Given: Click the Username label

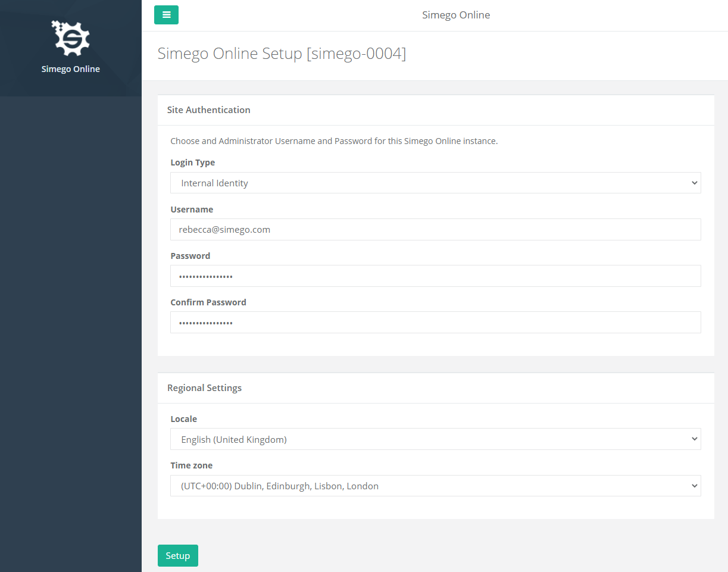Looking at the screenshot, I should [x=192, y=210].
